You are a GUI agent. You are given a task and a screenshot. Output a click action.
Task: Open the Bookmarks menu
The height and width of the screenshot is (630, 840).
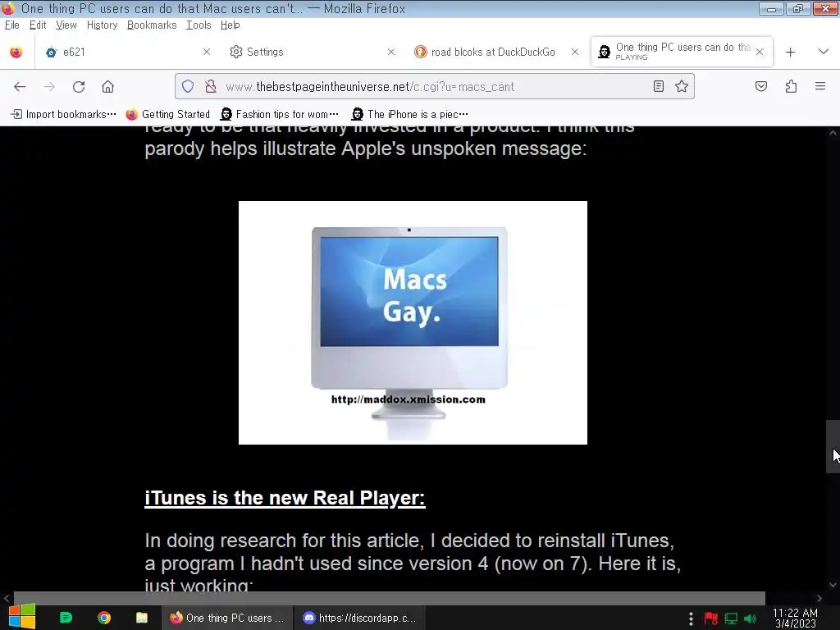pos(152,25)
